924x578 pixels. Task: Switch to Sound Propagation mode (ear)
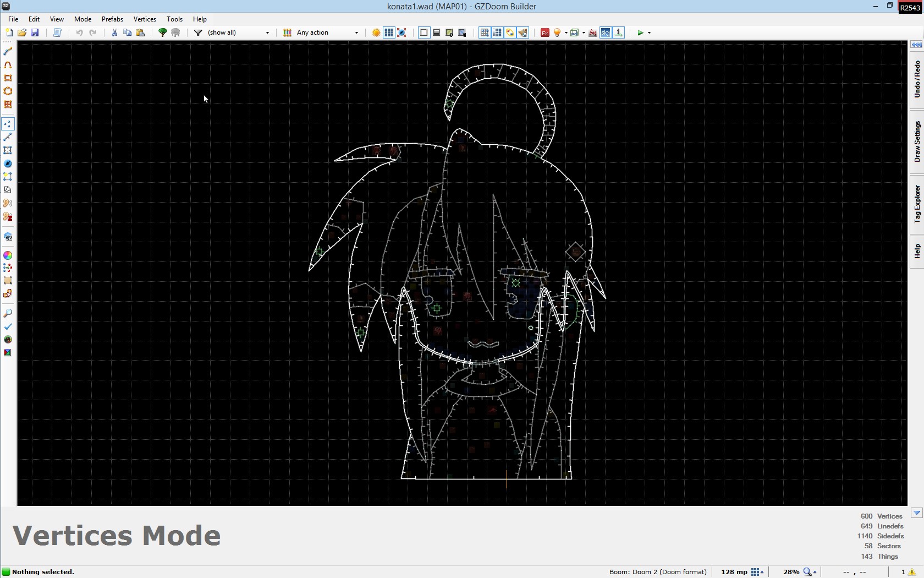pyautogui.click(x=8, y=203)
